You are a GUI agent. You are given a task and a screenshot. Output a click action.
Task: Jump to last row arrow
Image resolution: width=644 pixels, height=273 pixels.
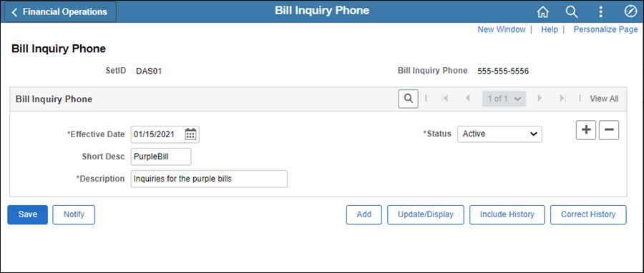(x=562, y=99)
